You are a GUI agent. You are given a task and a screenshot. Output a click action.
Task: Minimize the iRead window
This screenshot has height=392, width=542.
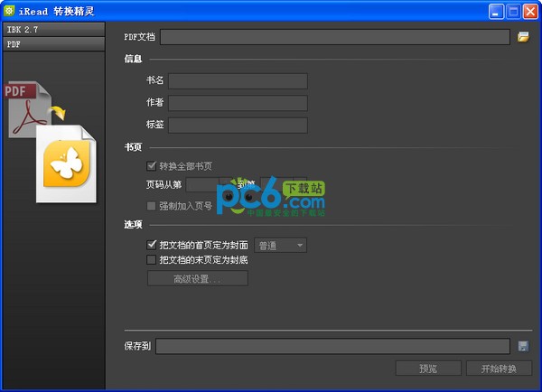point(496,12)
